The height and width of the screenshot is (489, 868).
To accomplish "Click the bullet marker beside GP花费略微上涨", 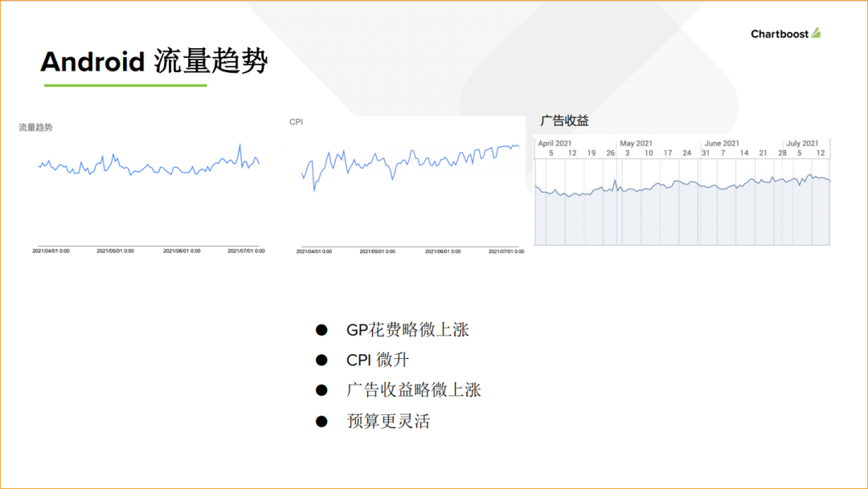I will tap(321, 329).
